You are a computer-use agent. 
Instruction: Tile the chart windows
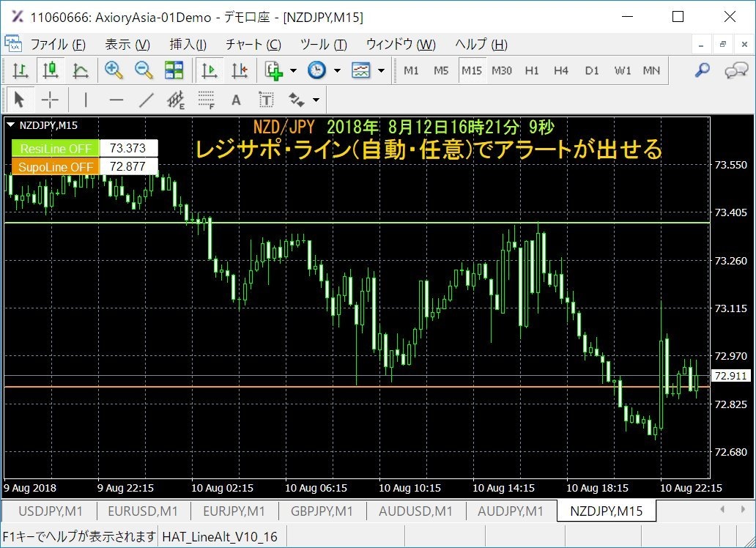click(174, 71)
